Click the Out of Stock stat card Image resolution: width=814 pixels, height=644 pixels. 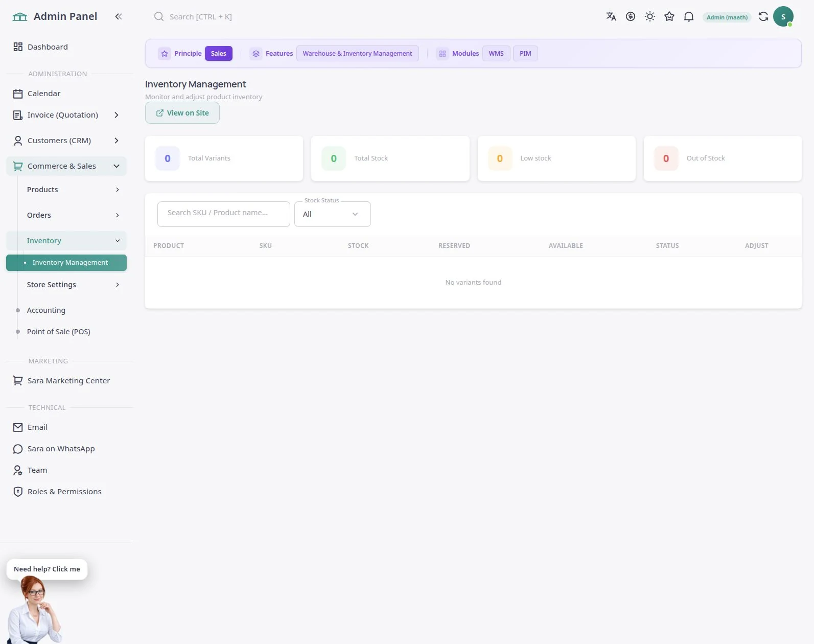point(723,158)
